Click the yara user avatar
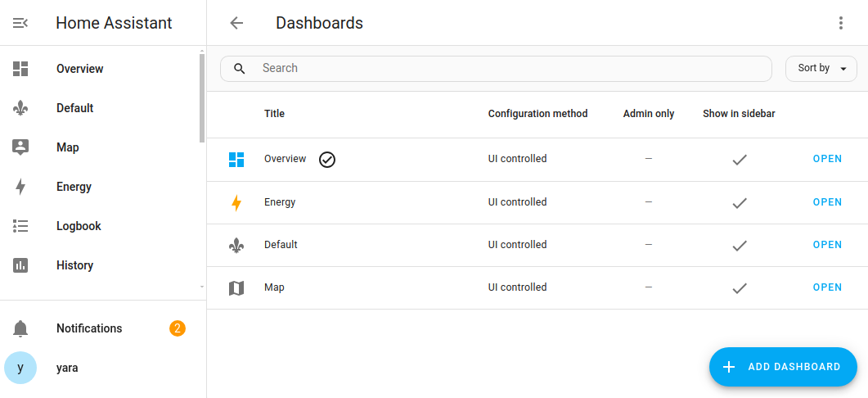The height and width of the screenshot is (398, 868). 20,368
